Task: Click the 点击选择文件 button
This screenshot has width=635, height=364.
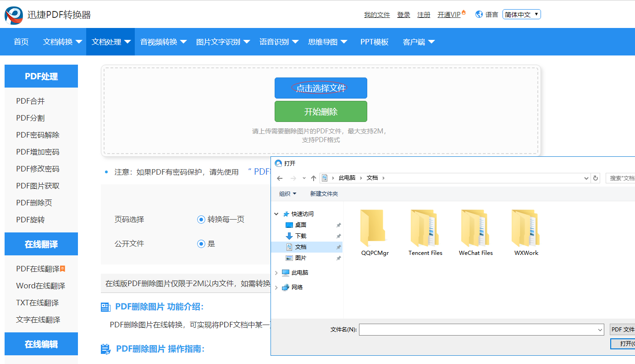Action: click(x=321, y=88)
